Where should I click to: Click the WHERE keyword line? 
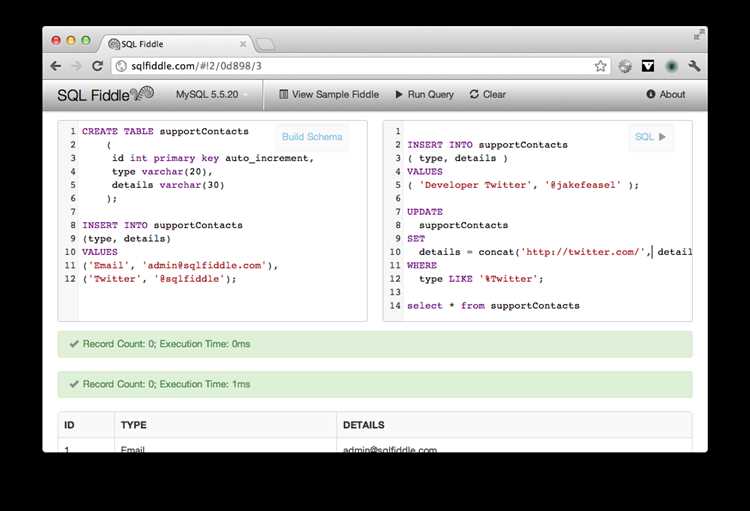point(422,265)
